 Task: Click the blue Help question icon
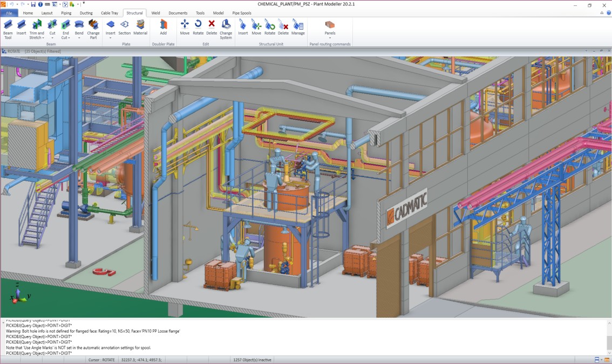608,13
